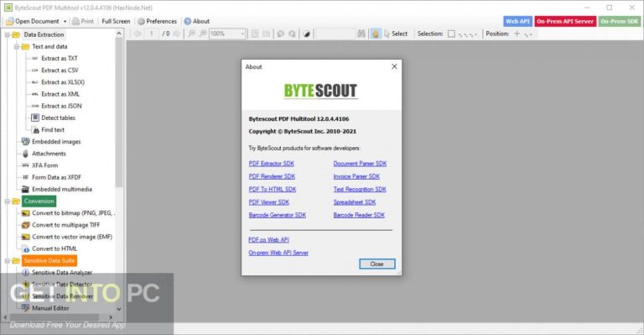Screen dimensions: 644x335
Task: Collapse the Conversion tree section
Action: tap(7, 202)
